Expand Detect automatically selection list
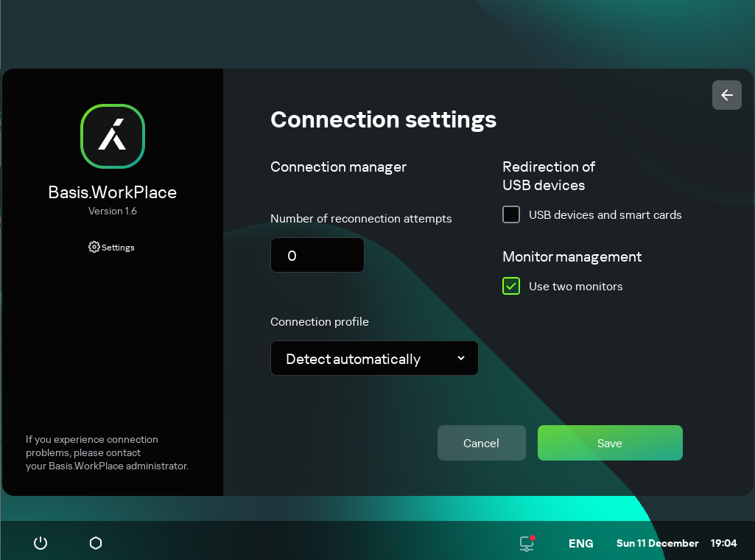Screen dimensions: 755x560 point(374,358)
